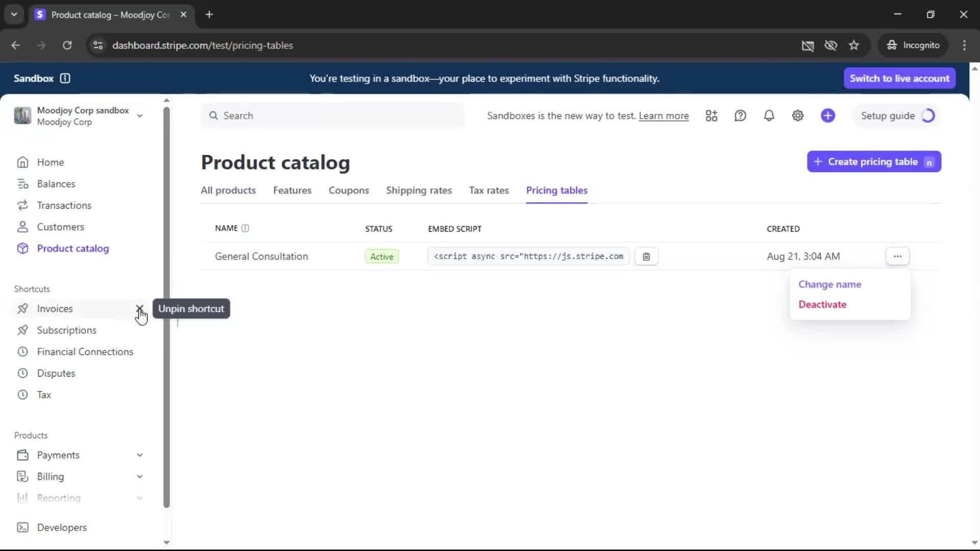Expand the Payments menu chevron

coord(139,455)
